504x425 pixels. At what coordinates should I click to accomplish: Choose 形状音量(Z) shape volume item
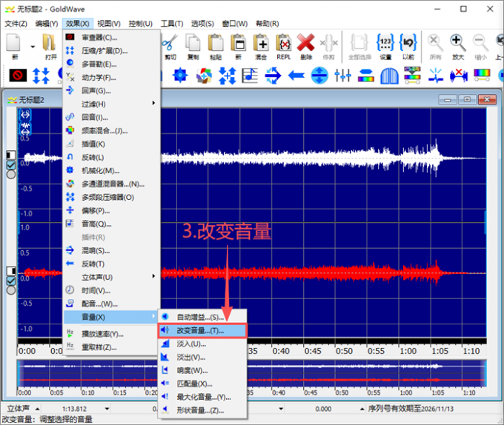point(202,410)
